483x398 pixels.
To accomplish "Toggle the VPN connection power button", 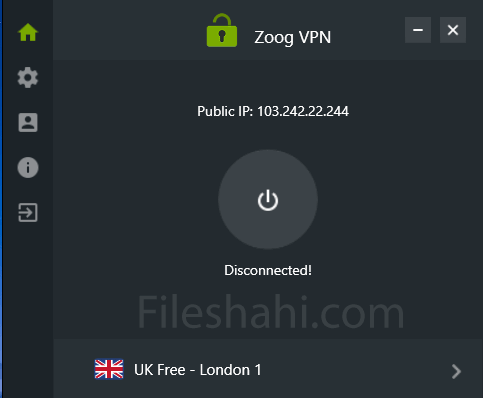I will click(268, 199).
